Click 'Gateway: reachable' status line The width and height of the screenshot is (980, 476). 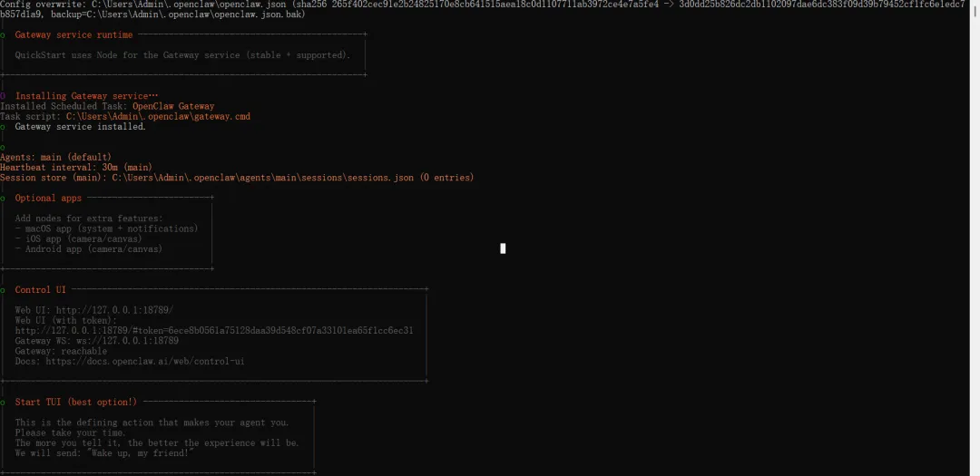61,351
